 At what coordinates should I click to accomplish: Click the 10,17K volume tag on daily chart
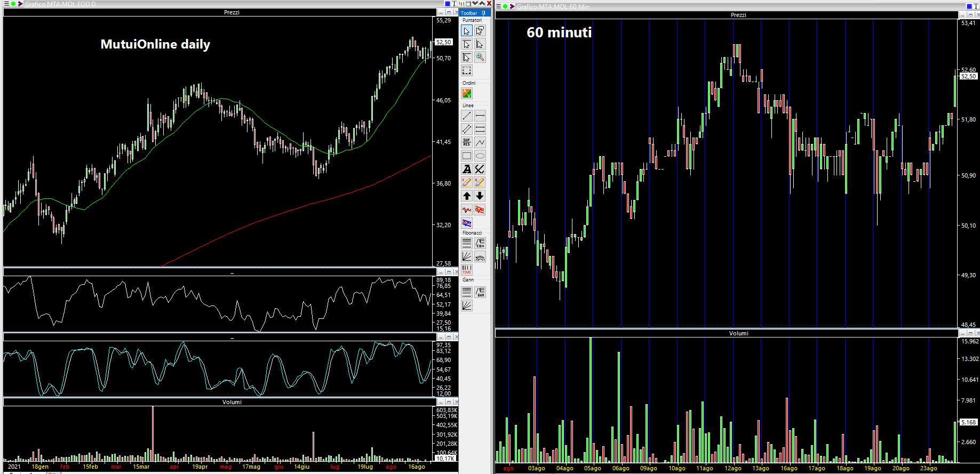pyautogui.click(x=445, y=459)
